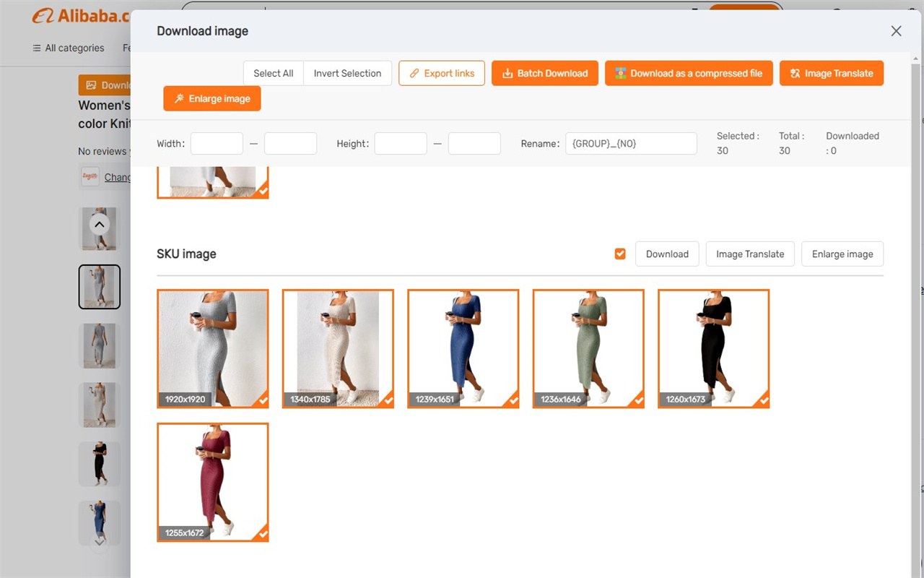Click the Selected : 30 counter
Viewport: 924px width, 578px height.
(738, 143)
